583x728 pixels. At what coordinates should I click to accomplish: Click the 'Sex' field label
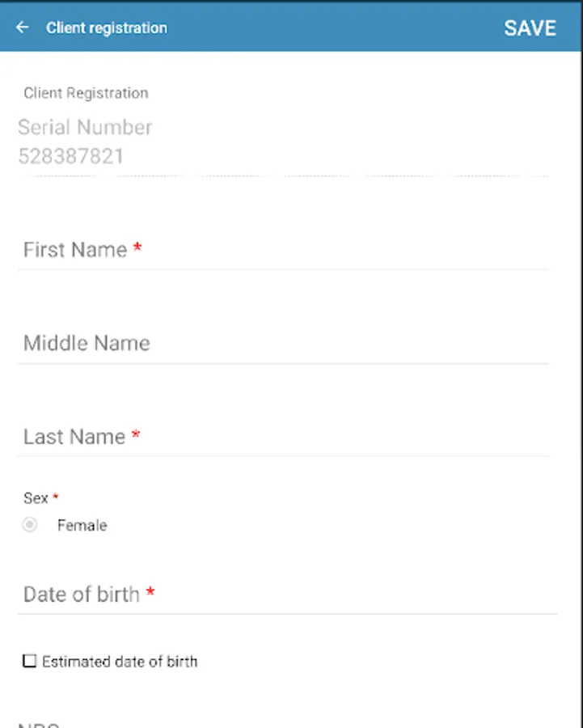pos(36,498)
